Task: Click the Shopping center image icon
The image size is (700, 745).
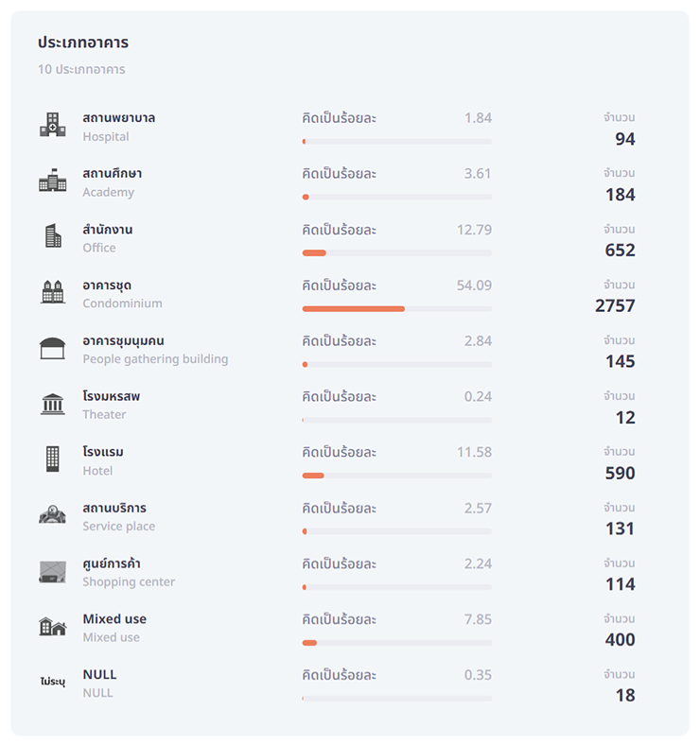Action: click(52, 572)
